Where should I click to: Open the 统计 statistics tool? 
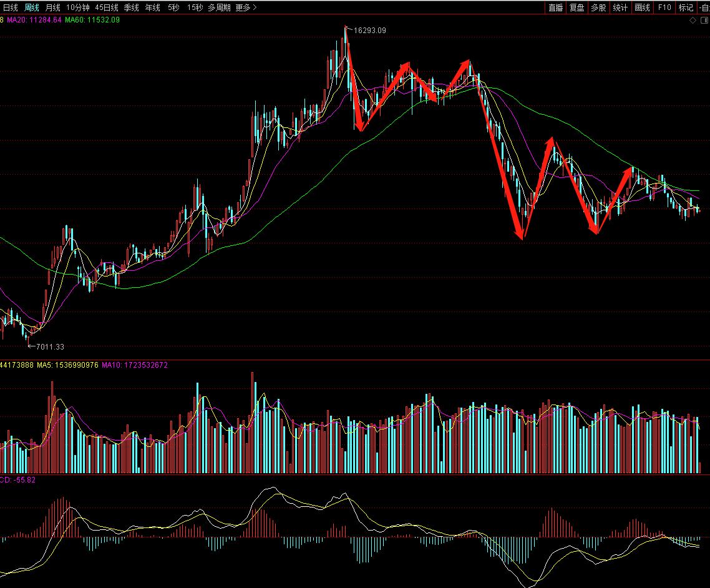(620, 7)
